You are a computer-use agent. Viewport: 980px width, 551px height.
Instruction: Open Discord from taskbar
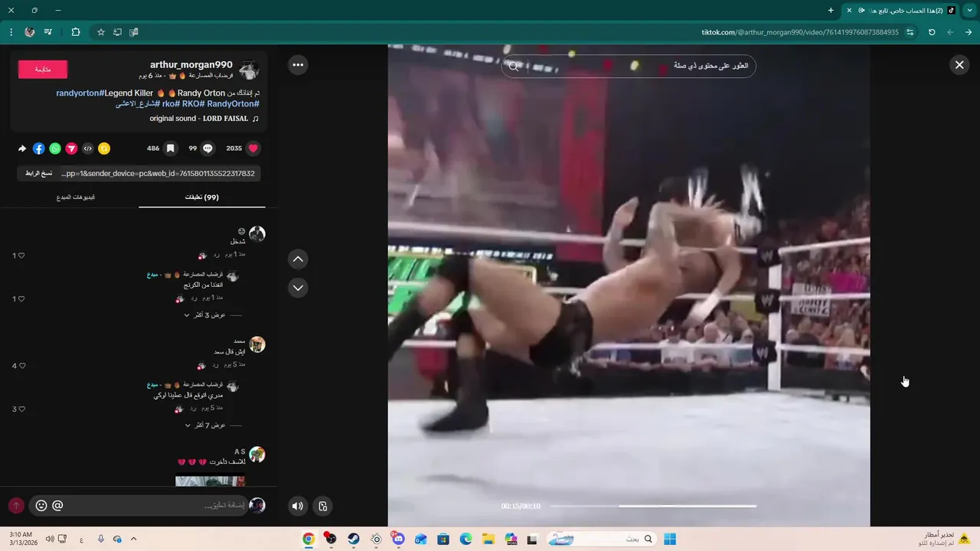[398, 539]
